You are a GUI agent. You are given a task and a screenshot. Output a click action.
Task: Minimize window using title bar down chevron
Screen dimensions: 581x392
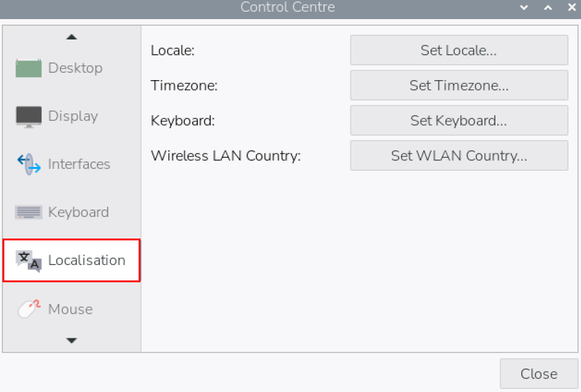coord(524,8)
